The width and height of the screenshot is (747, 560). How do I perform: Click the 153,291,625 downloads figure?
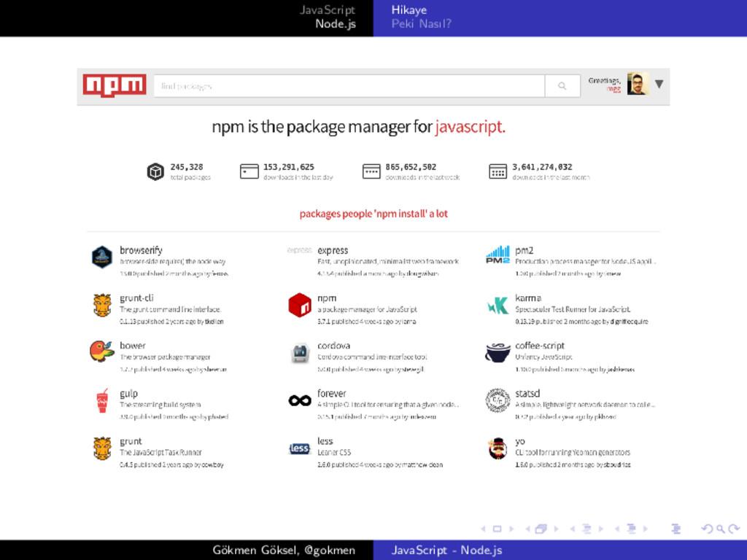click(x=289, y=167)
